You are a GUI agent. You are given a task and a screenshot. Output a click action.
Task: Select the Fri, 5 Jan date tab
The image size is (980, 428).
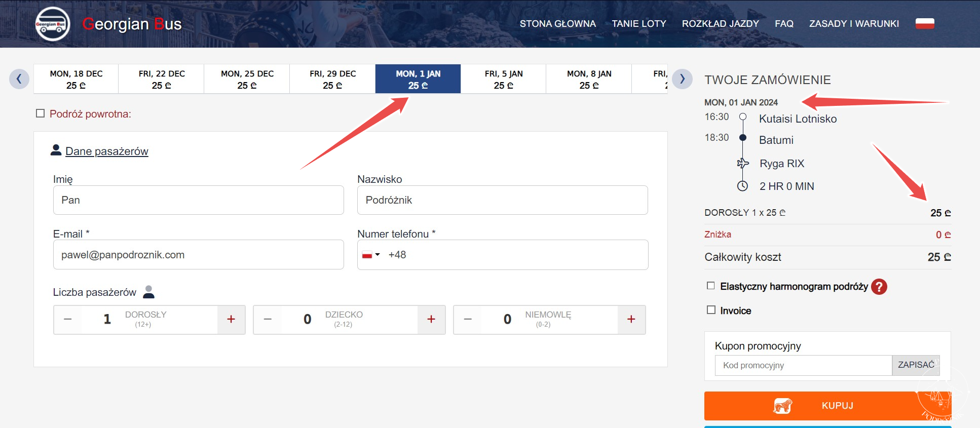[503, 79]
